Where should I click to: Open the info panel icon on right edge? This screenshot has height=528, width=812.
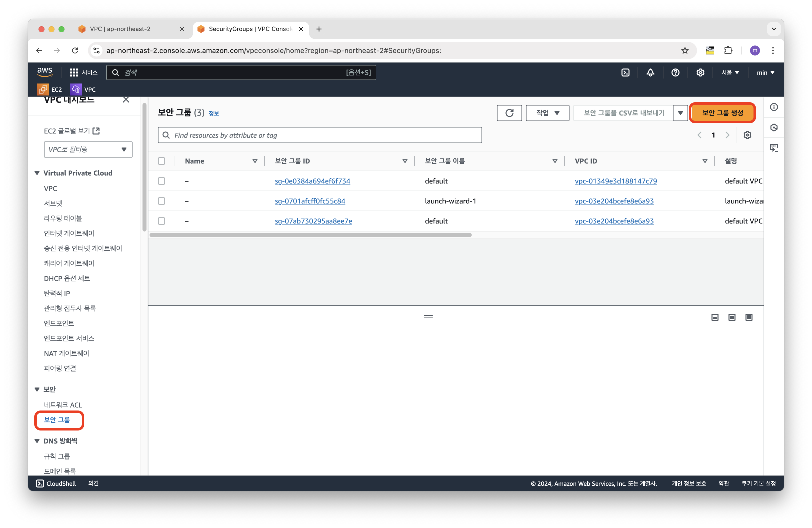click(x=774, y=107)
